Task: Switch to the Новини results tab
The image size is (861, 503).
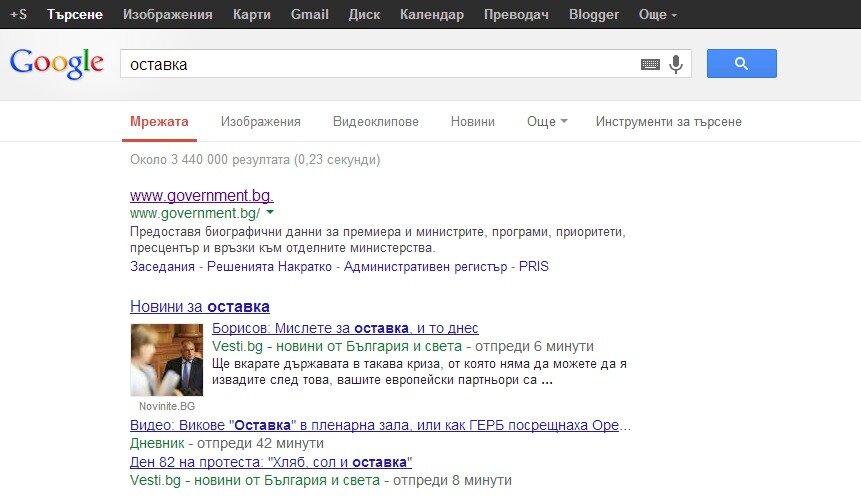Action: tap(473, 122)
